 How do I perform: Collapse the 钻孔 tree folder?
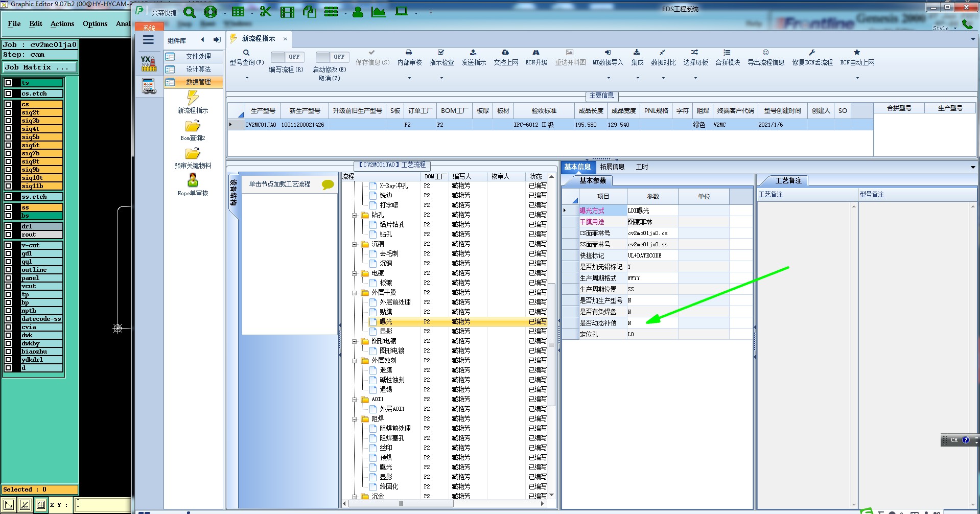coord(355,215)
